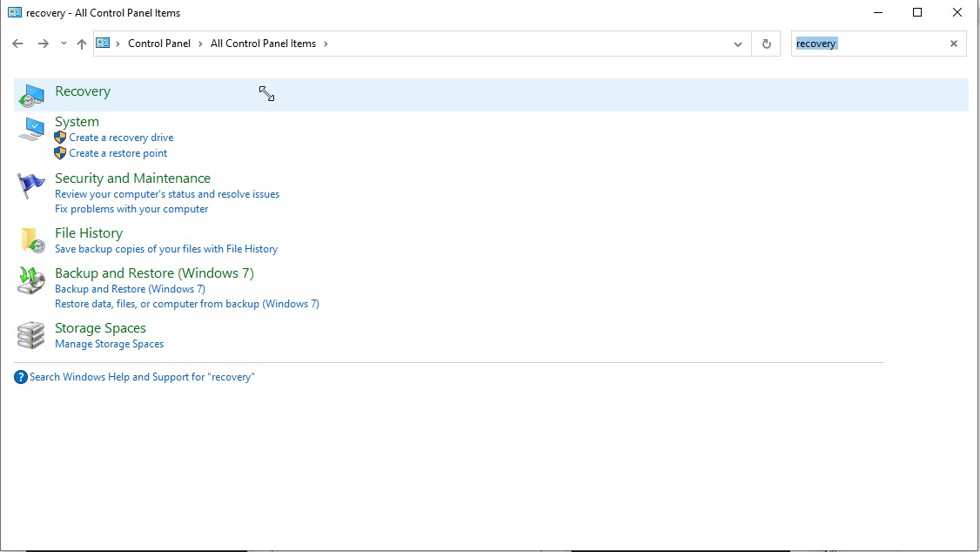Open the File History folder icon
Screen dimensions: 980x552
pos(31,240)
